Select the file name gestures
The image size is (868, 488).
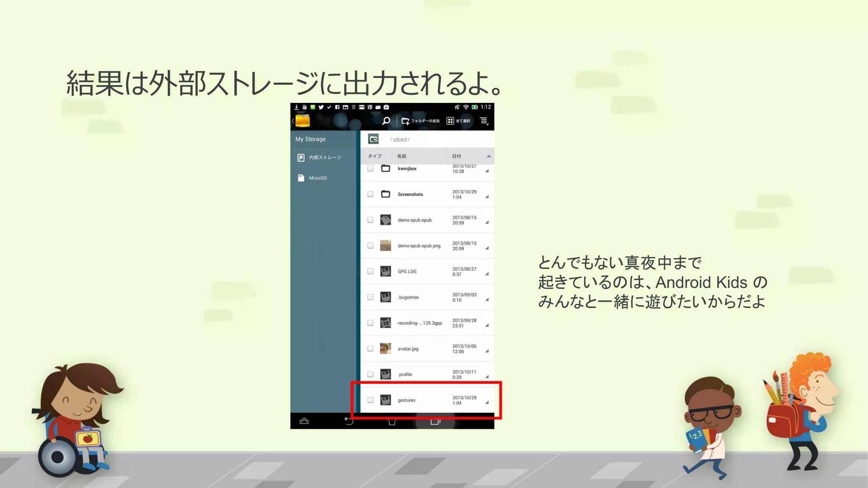coord(406,400)
